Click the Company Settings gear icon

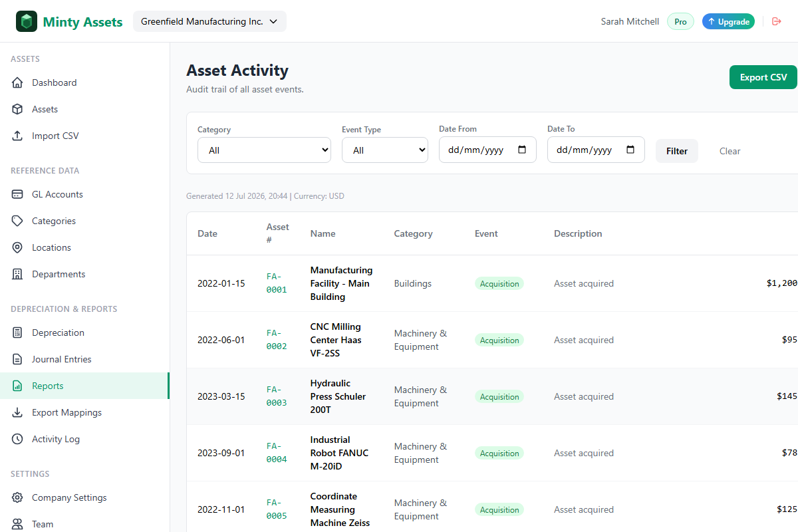pyautogui.click(x=18, y=497)
